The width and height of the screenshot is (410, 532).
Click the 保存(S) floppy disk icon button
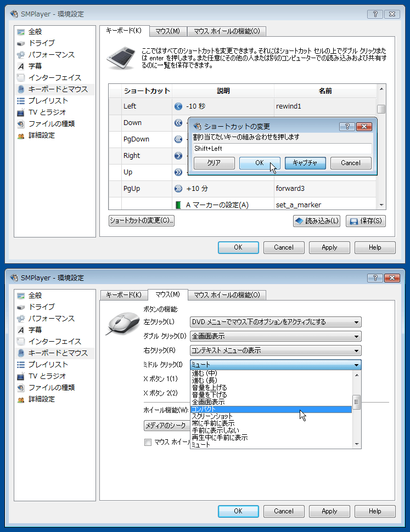click(x=366, y=221)
